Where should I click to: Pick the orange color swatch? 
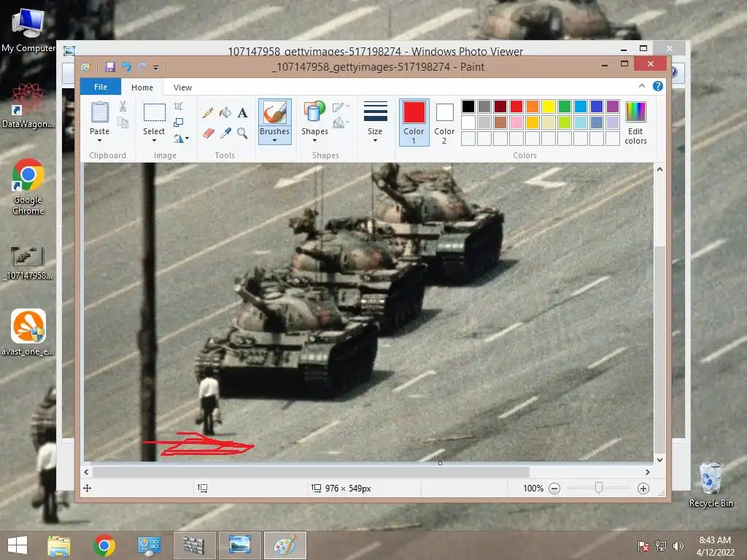point(532,106)
